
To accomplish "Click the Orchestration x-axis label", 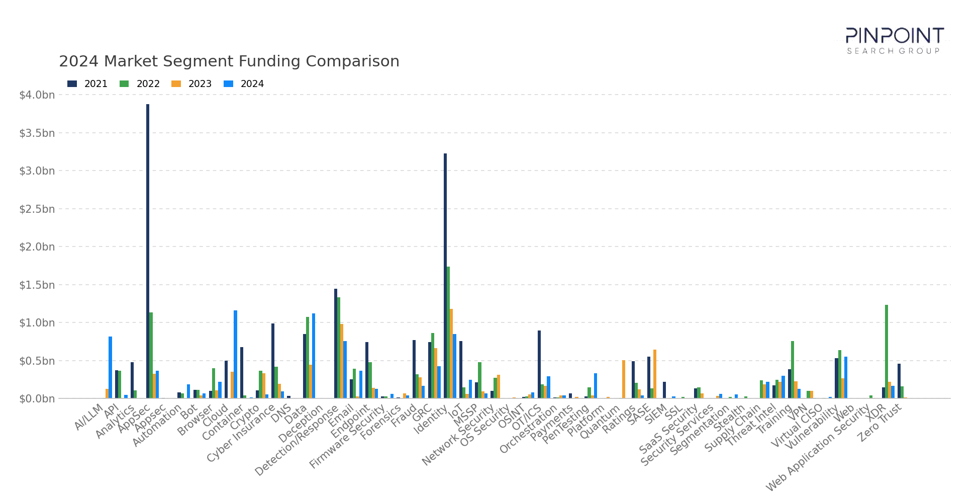I will point(528,429).
